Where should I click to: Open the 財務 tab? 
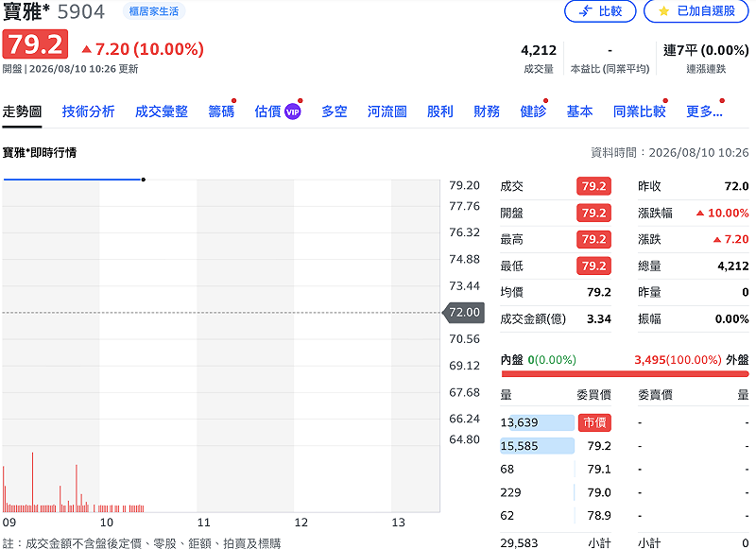coord(487,112)
